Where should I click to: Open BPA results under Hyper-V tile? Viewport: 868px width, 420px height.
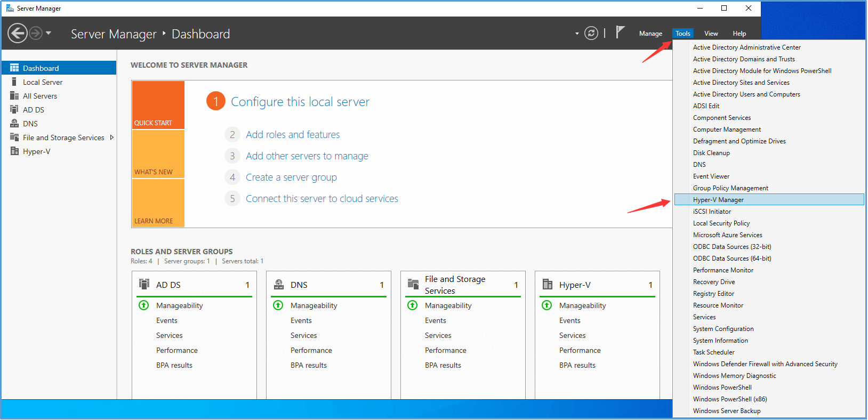577,365
